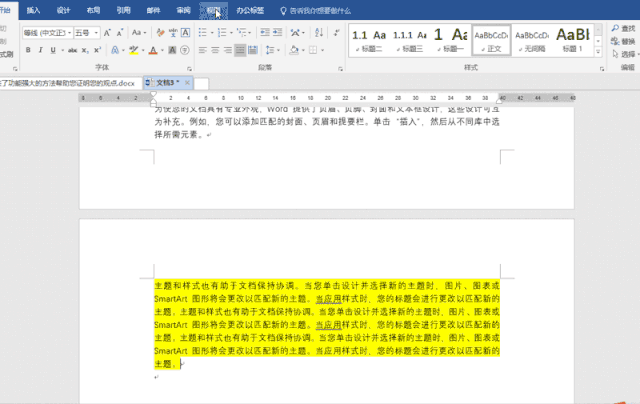
Task: Apply yellow text highlight color
Action: [x=133, y=50]
